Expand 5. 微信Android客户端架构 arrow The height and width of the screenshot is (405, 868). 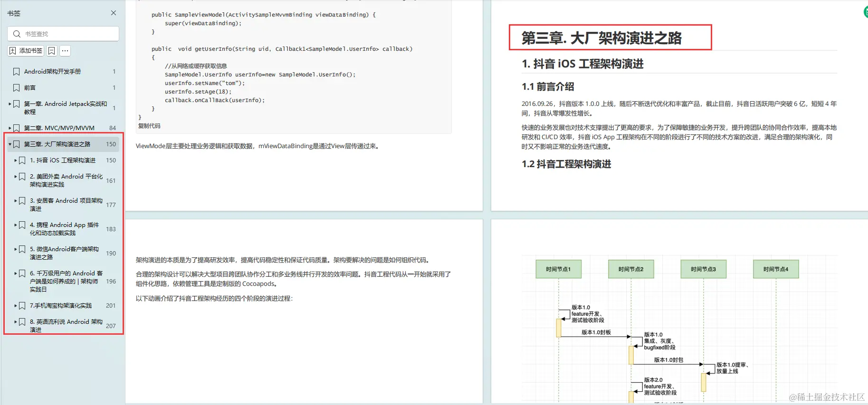[x=15, y=249]
